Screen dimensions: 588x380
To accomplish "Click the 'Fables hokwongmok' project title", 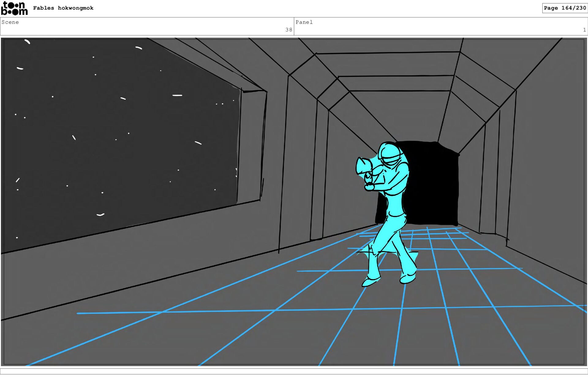I will [x=63, y=8].
